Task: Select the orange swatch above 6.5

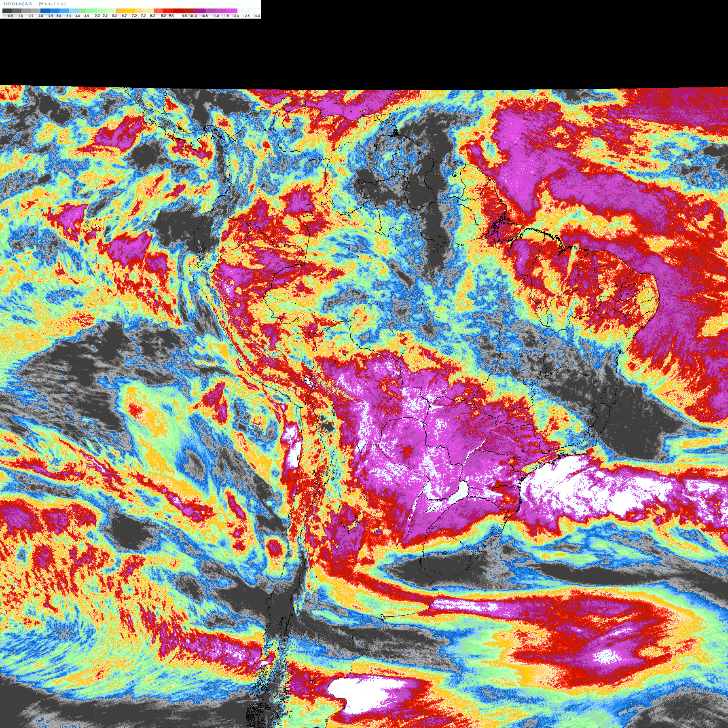Action: 121,11
